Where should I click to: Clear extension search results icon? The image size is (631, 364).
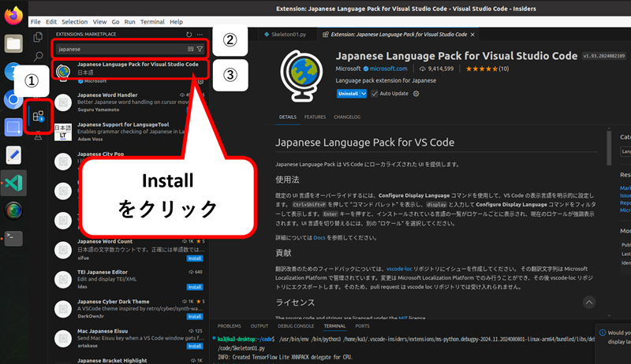(190, 49)
